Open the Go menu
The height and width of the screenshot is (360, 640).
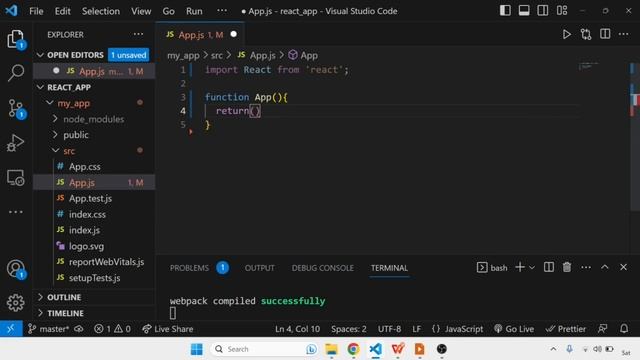[x=168, y=11]
